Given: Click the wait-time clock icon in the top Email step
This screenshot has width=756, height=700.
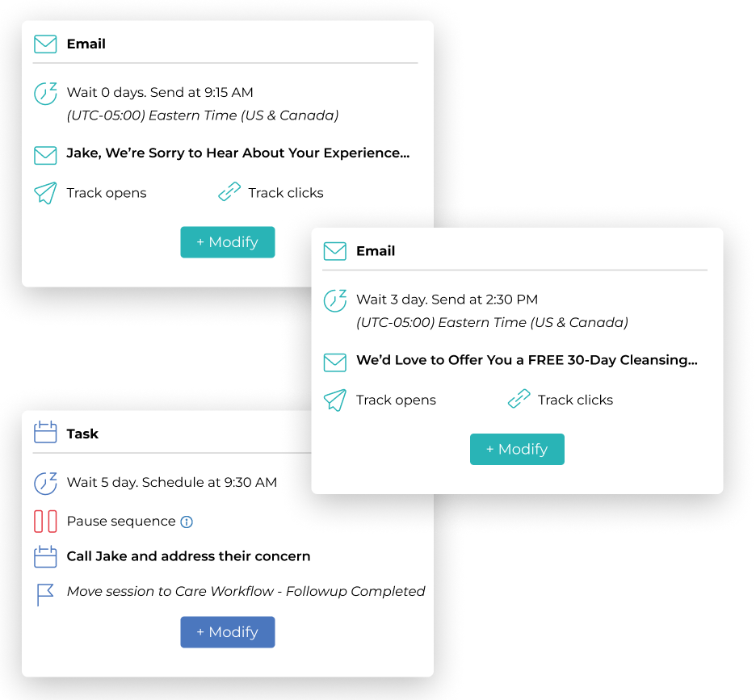Looking at the screenshot, I should 45,93.
